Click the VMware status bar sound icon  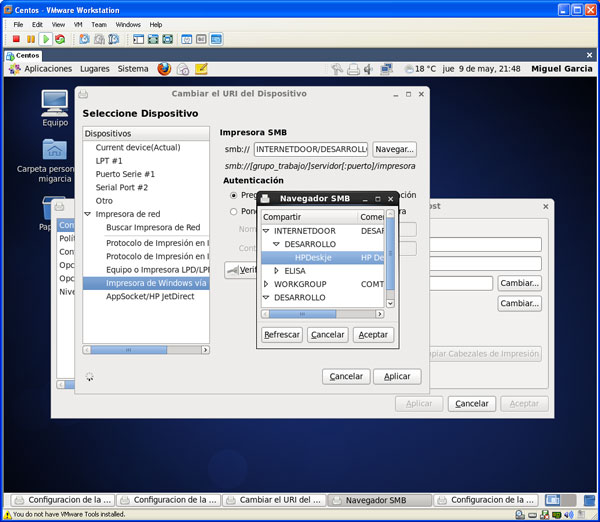pos(569,515)
